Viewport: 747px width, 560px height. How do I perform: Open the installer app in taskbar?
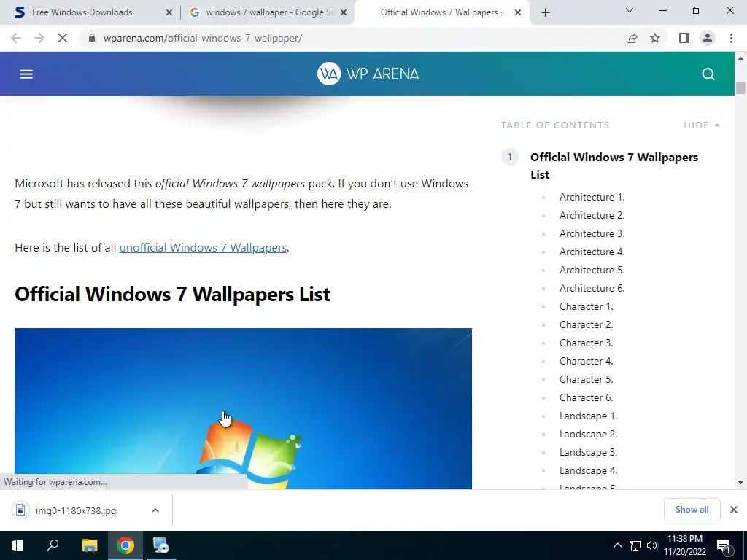pos(161,545)
